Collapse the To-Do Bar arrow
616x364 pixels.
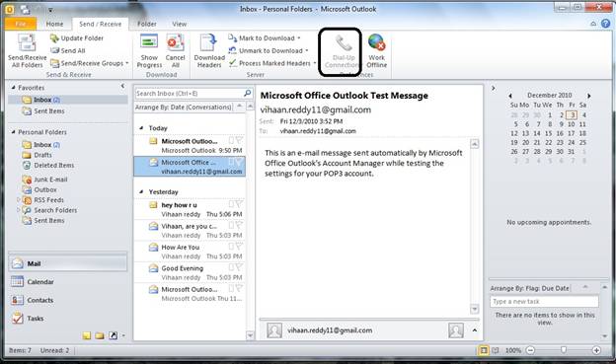[494, 88]
